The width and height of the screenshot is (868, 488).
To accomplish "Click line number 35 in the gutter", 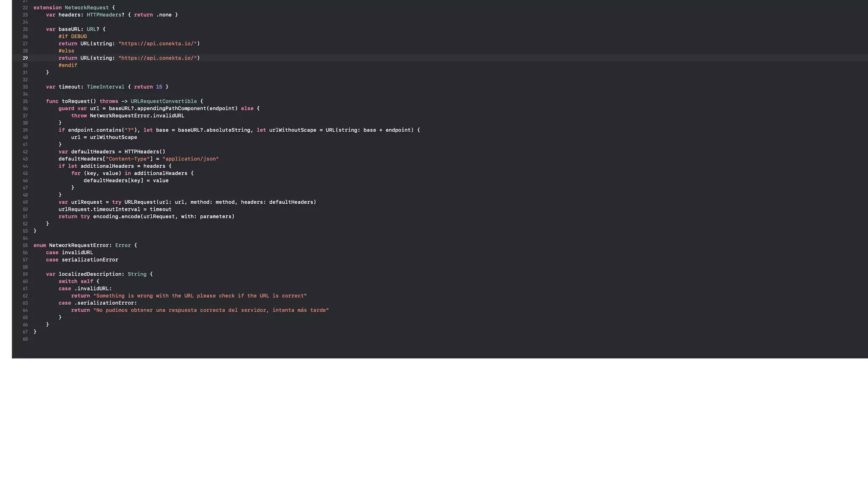I will click(25, 101).
